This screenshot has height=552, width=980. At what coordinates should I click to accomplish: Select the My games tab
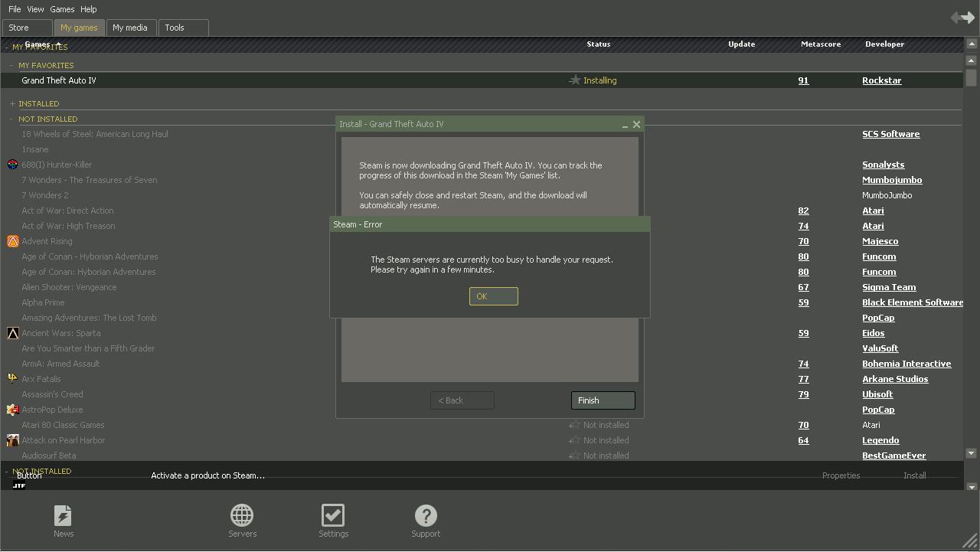[x=79, y=28]
